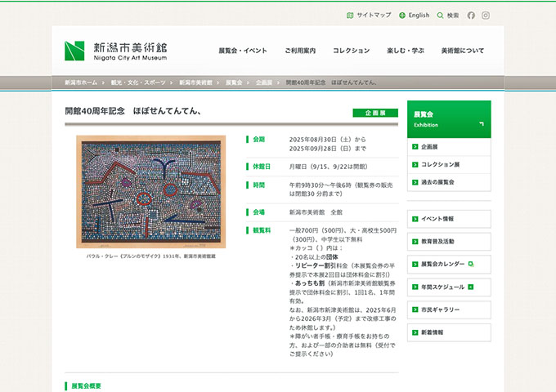Click the page title 開館40周年記念 ほぼせんてんてん、
The image size is (556, 392).
(133, 111)
